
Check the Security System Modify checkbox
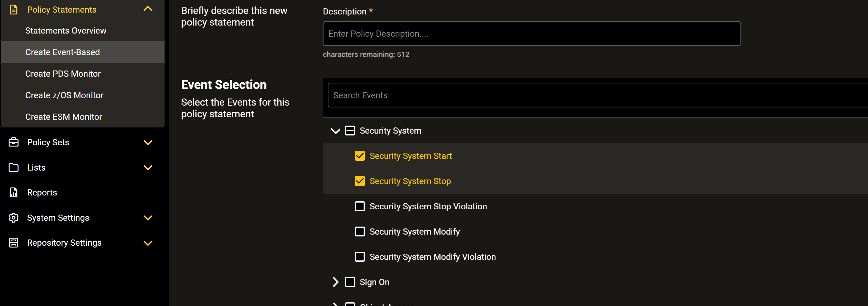pos(360,231)
